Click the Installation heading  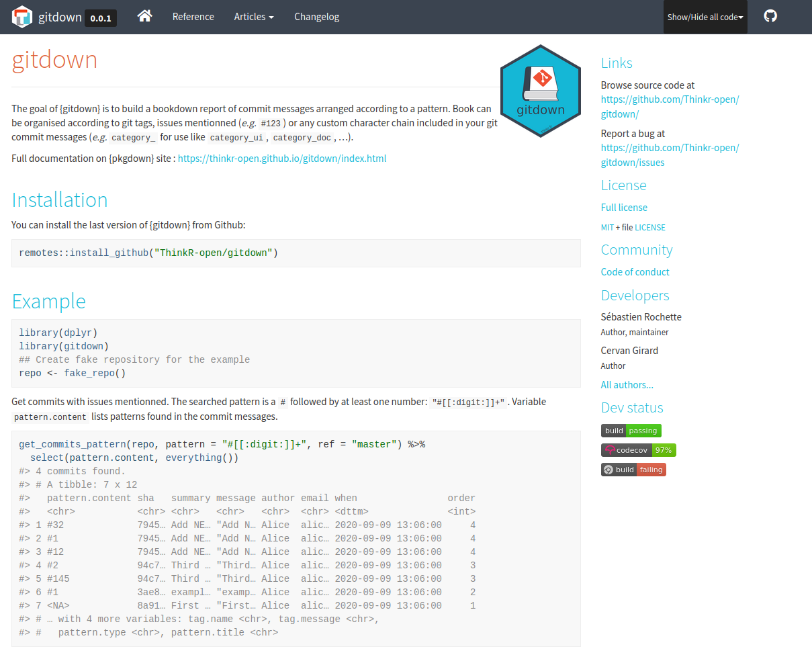60,200
